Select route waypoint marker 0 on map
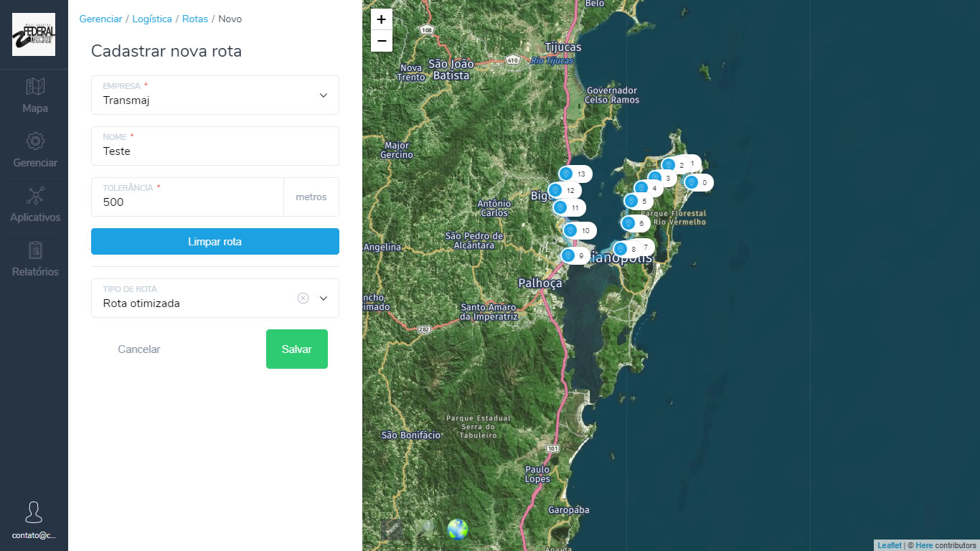 (692, 182)
